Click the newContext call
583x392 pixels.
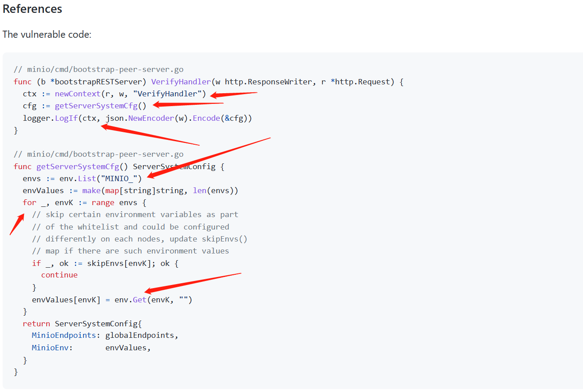click(78, 94)
